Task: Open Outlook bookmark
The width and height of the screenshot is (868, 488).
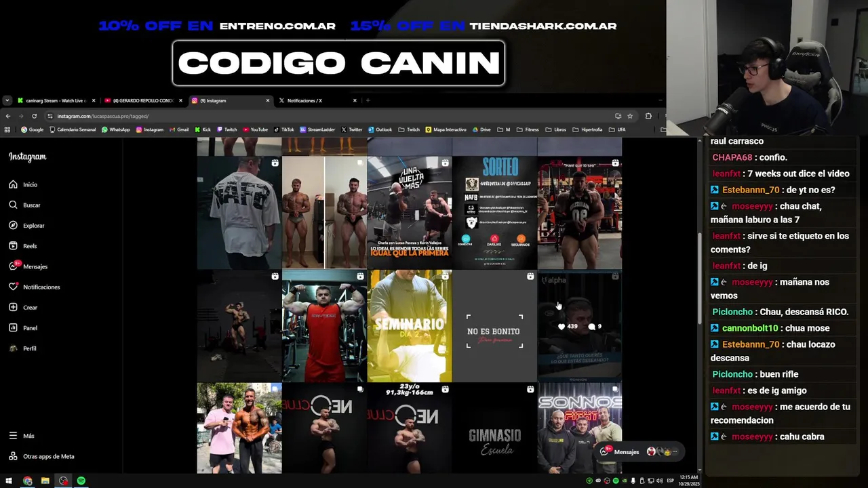Action: (x=380, y=129)
